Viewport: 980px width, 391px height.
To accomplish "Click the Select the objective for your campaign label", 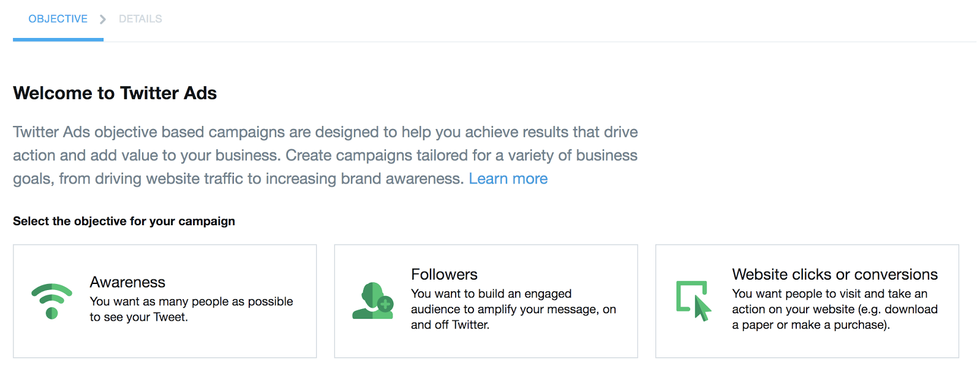I will coord(124,221).
